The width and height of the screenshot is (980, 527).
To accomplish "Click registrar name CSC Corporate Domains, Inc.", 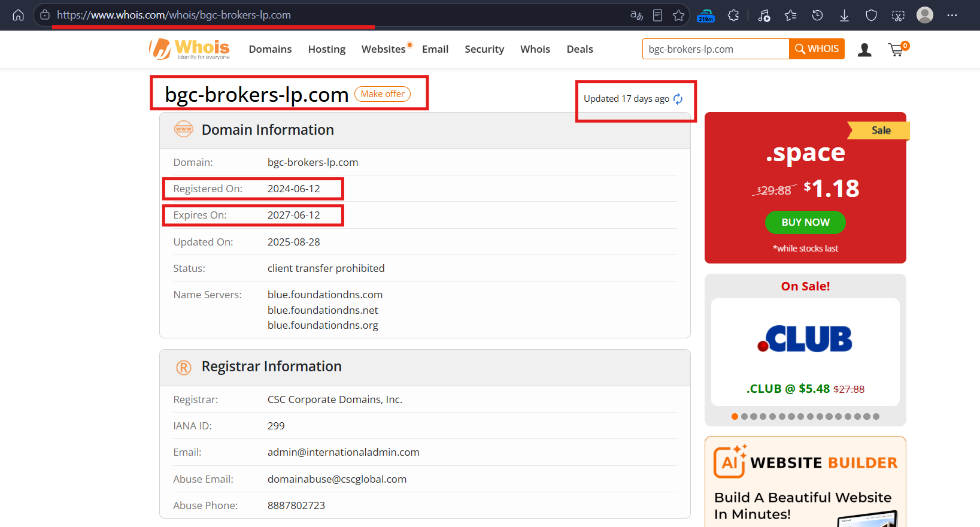I will pyautogui.click(x=335, y=399).
